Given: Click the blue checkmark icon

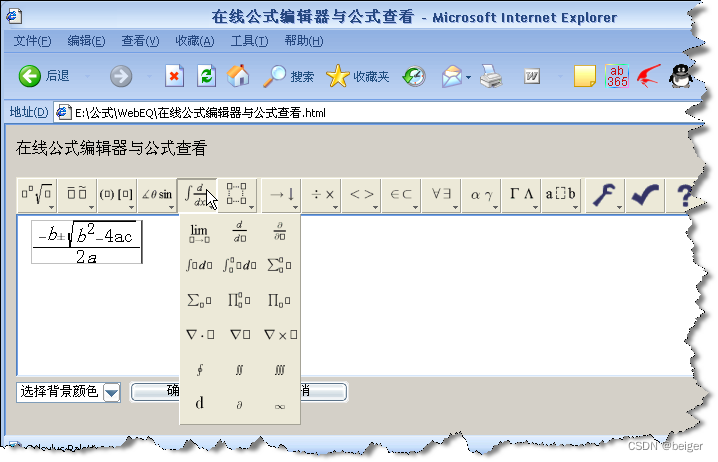Looking at the screenshot, I should (645, 195).
